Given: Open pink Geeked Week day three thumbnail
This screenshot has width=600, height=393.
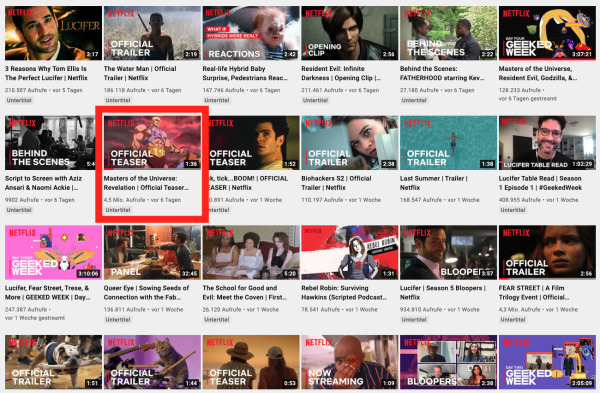Looking at the screenshot, I should [54, 252].
